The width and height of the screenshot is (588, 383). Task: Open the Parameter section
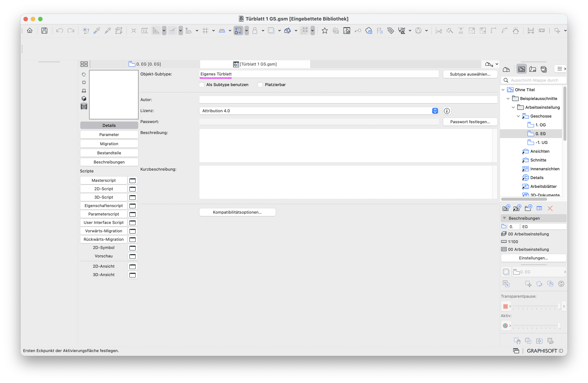click(109, 135)
